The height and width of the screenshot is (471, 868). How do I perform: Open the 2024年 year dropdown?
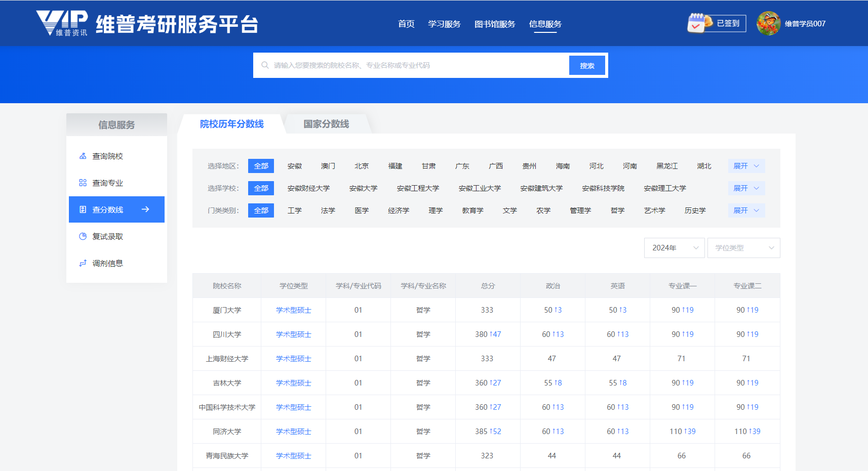(x=674, y=248)
